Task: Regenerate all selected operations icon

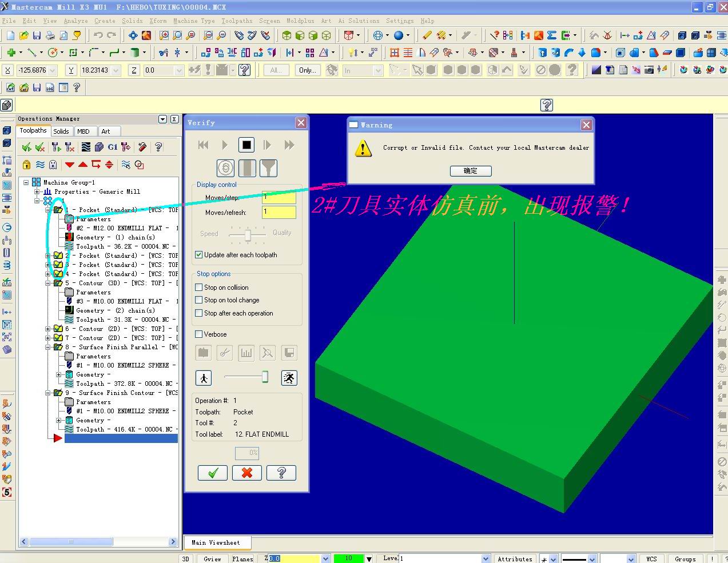Action: 56,147
